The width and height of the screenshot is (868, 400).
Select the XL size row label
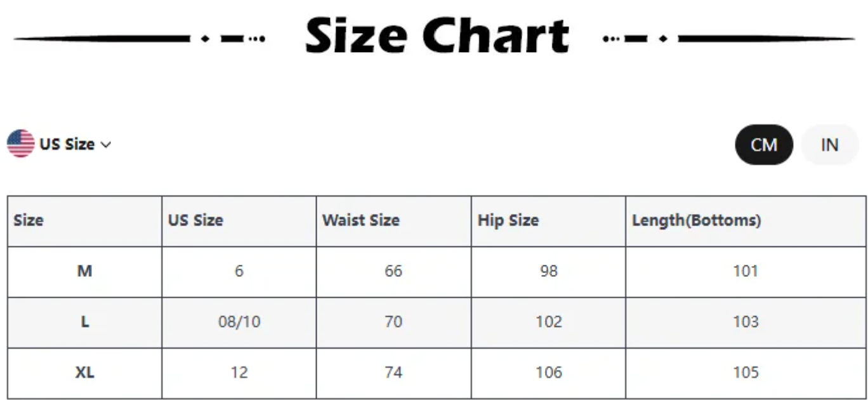click(x=84, y=373)
